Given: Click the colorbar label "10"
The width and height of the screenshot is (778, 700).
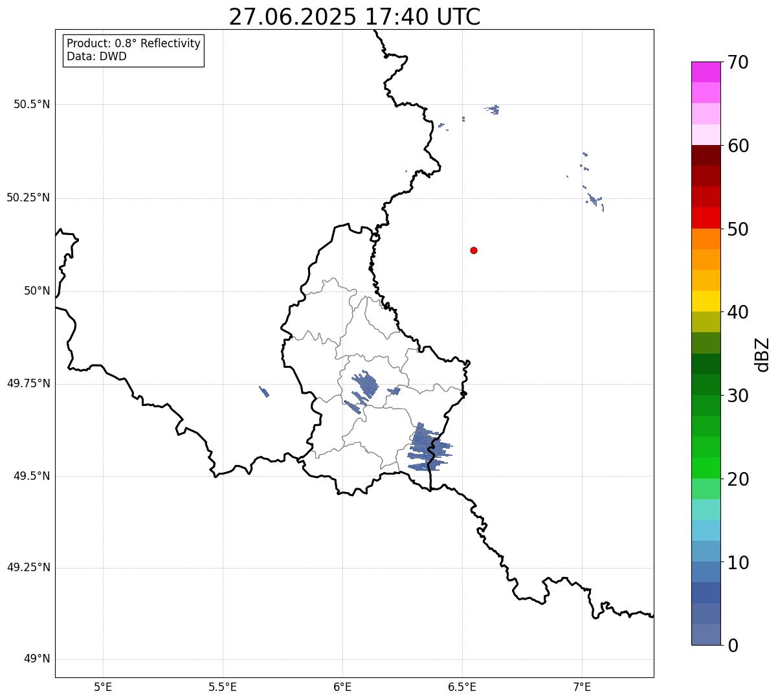Looking at the screenshot, I should [738, 563].
